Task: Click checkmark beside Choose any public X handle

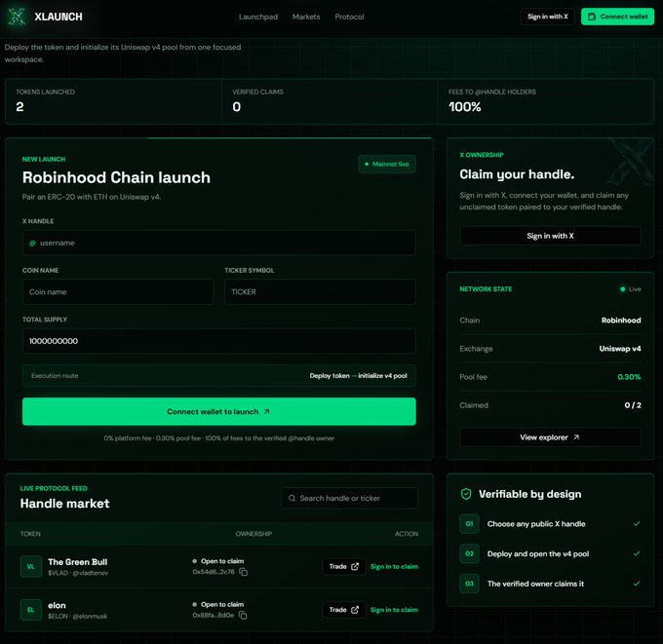Action: click(x=637, y=523)
